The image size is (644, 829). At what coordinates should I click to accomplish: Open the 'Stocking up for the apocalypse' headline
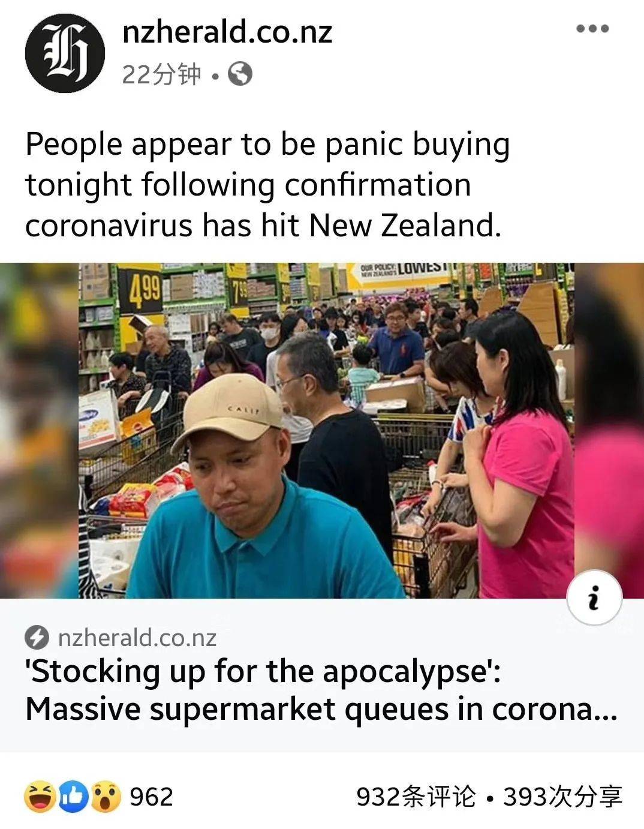(x=263, y=671)
